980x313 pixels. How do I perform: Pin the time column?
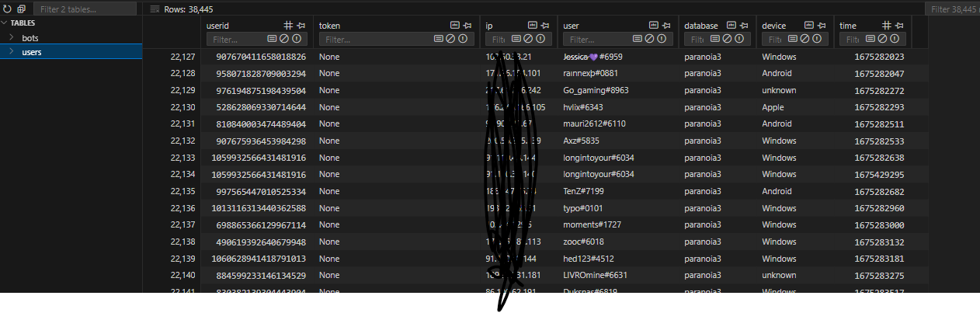click(899, 26)
